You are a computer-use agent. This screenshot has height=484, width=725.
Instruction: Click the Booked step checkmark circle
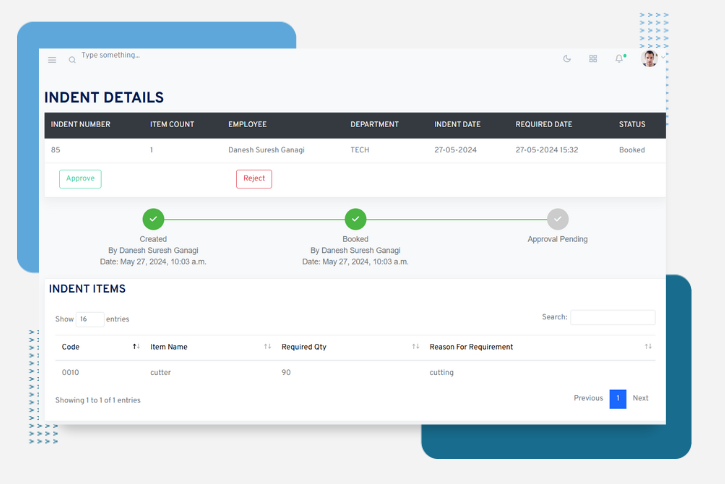tap(355, 219)
